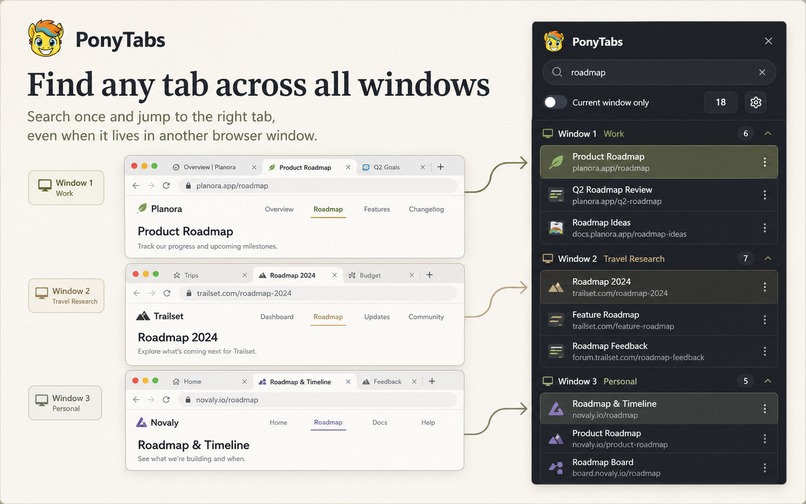Screen dimensions: 806x504
Task: Collapse the Window 2 Travel Research group
Action: pyautogui.click(x=767, y=258)
